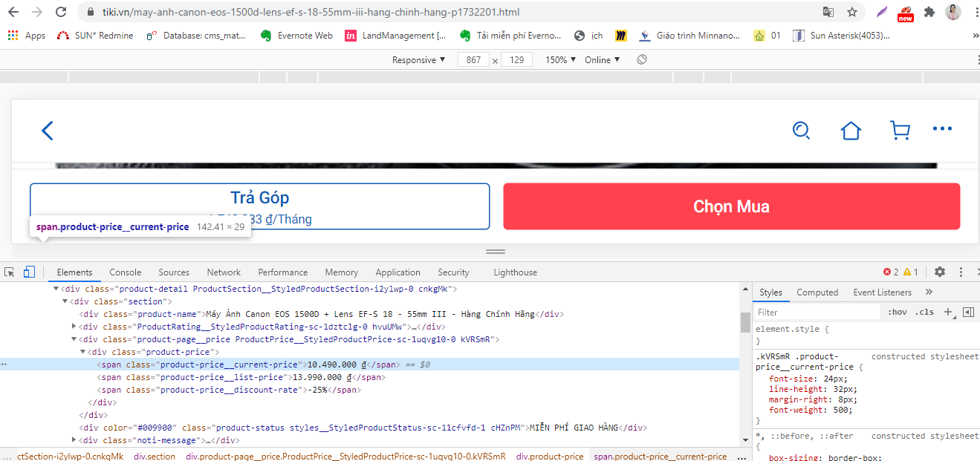Open the LandManagement bookmark
This screenshot has width=980, height=461.
(395, 35)
